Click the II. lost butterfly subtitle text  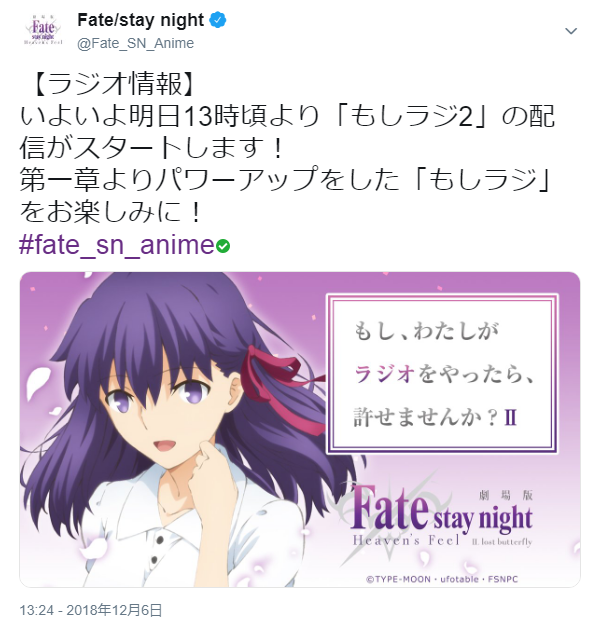502,542
